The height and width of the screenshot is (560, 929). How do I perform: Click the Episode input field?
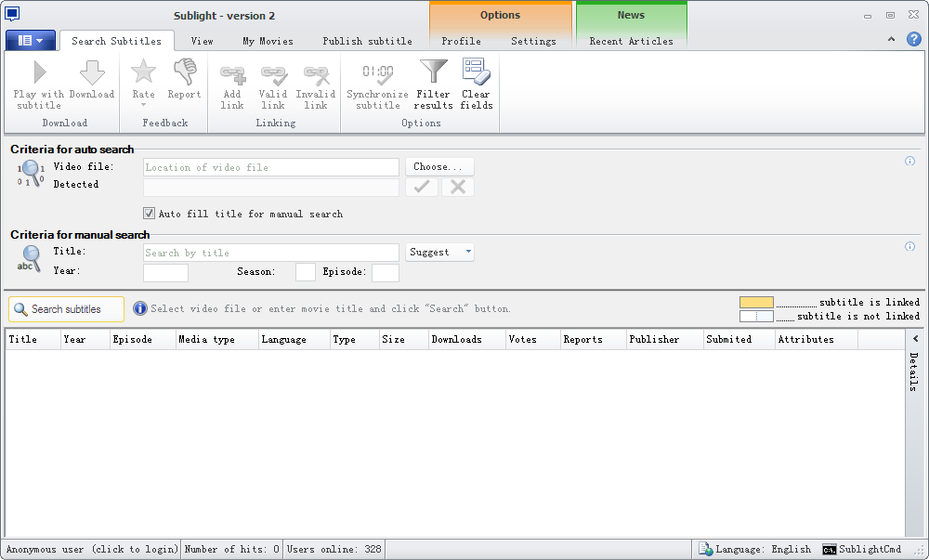(386, 273)
